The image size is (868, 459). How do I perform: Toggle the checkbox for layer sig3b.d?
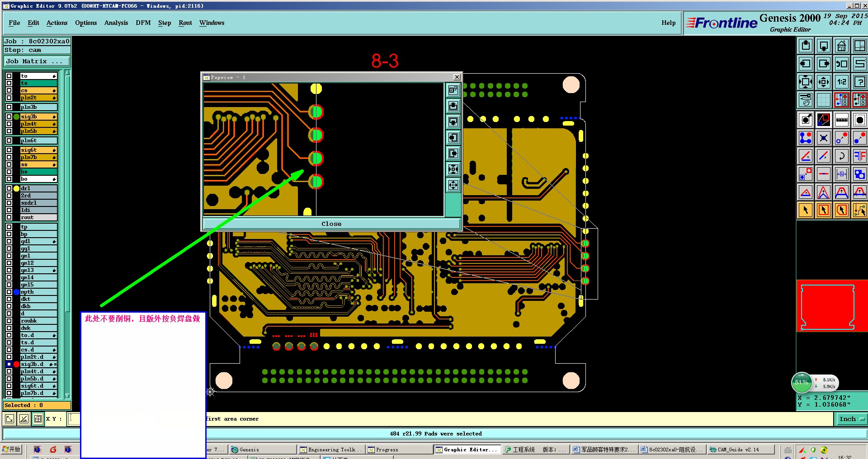9,364
